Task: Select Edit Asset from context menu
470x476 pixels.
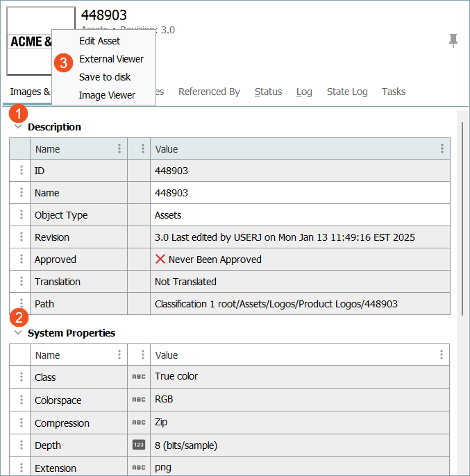Action: 99,41
